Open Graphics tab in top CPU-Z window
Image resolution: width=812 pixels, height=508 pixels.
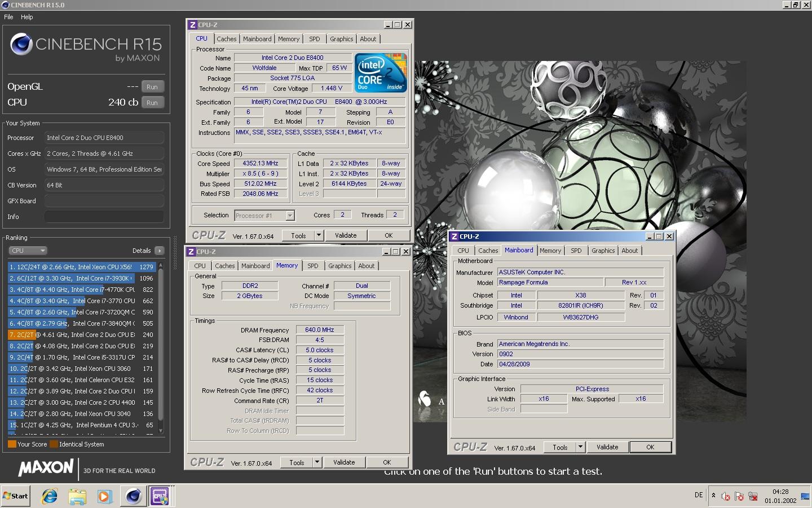pyautogui.click(x=342, y=39)
